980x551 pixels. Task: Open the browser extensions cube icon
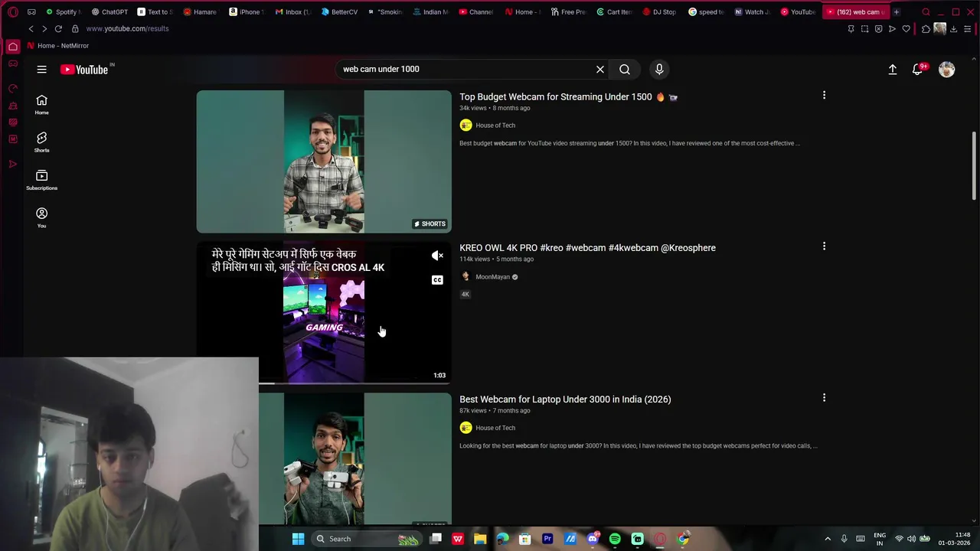926,29
